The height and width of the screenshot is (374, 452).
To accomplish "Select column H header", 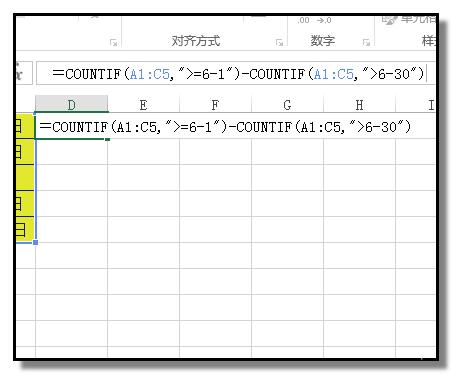I will click(359, 105).
